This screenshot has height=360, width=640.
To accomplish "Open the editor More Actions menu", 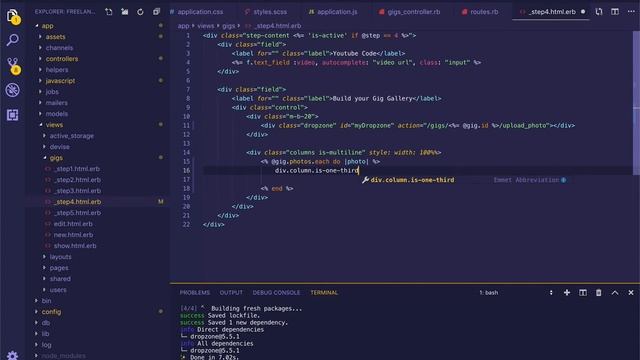I will [631, 12].
